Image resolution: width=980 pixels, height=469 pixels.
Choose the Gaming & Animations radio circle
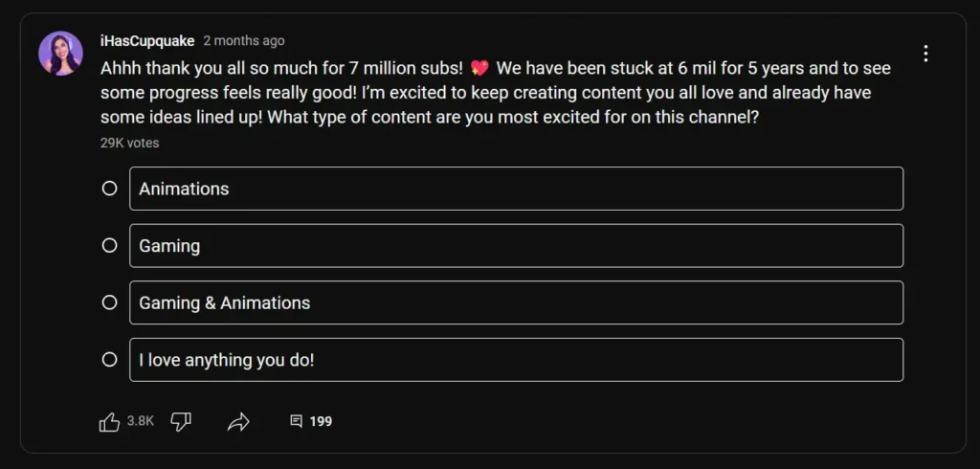click(x=110, y=302)
